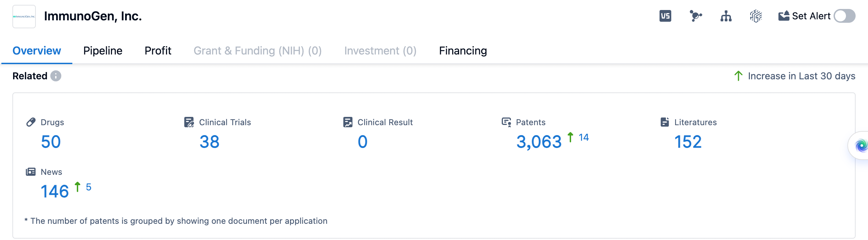The width and height of the screenshot is (868, 240).
Task: Click the Set Alert bell icon
Action: pos(784,16)
